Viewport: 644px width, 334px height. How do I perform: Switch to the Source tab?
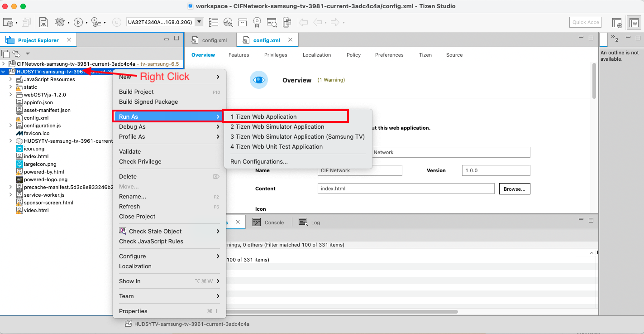[454, 55]
